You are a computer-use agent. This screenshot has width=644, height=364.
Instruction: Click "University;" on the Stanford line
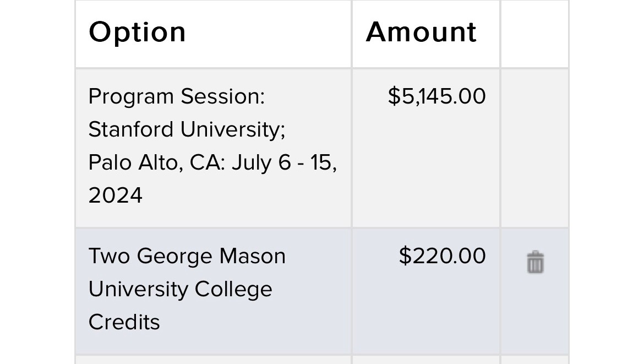pyautogui.click(x=233, y=129)
